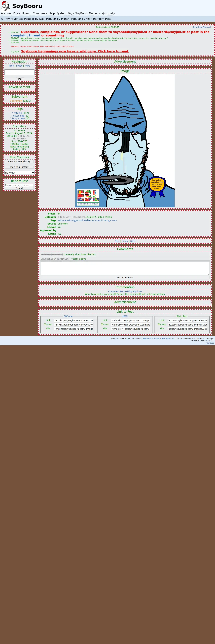Show posts Popular by Day
This screenshot has width=215, height=644.
pos(34,19)
